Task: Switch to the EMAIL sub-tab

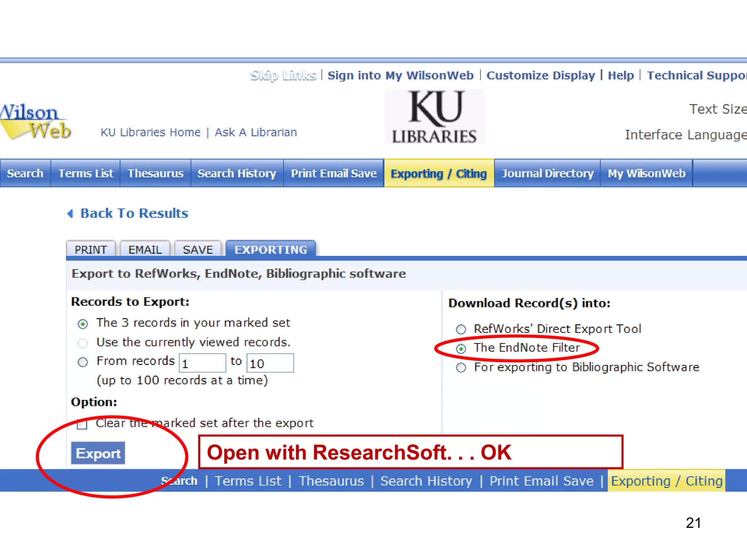Action: pos(145,249)
